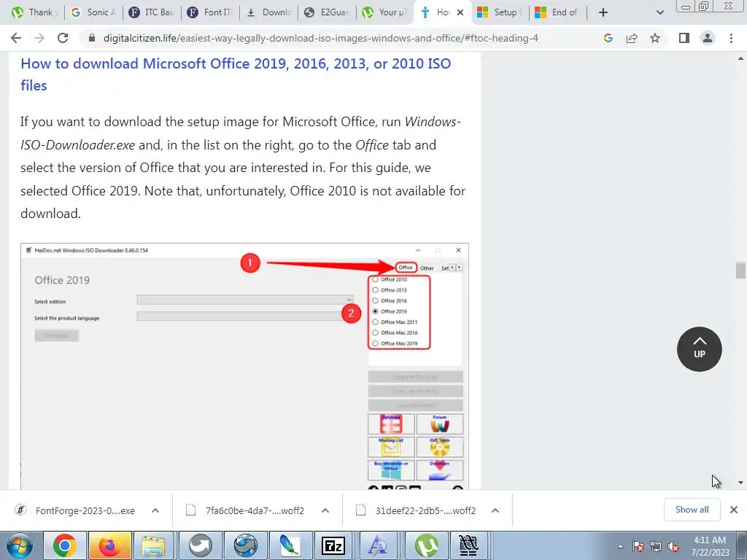Open the Action Center flag icon
Screen dimensions: 747x560
click(638, 546)
